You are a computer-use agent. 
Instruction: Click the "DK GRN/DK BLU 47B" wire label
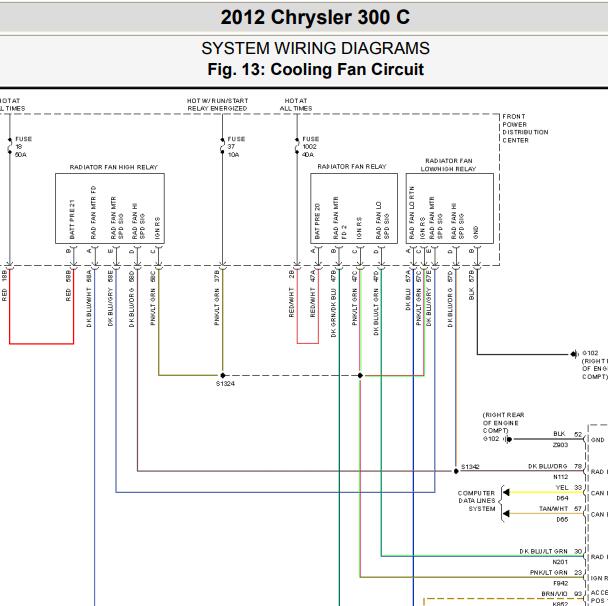pyautogui.click(x=333, y=304)
